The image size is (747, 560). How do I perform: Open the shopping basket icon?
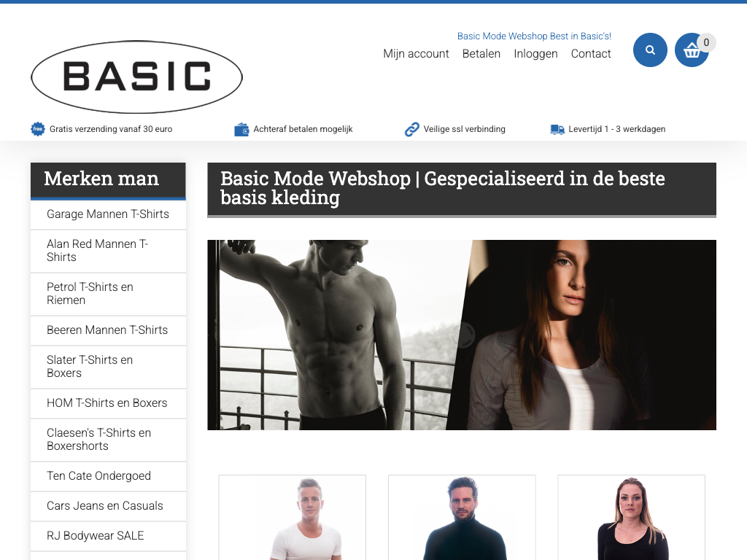click(692, 50)
